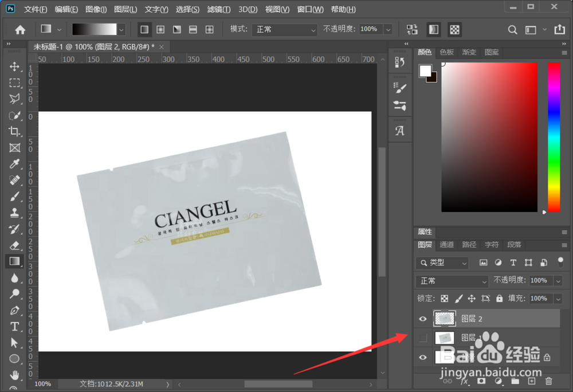This screenshot has width=573, height=392.
Task: Select the Eyedropper tool
Action: pos(14,164)
